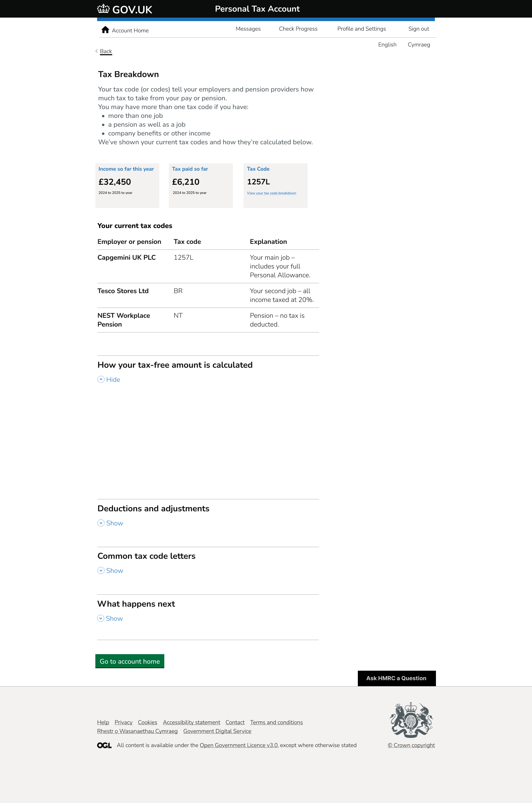
Task: Open Government Digital Service link
Action: click(217, 731)
